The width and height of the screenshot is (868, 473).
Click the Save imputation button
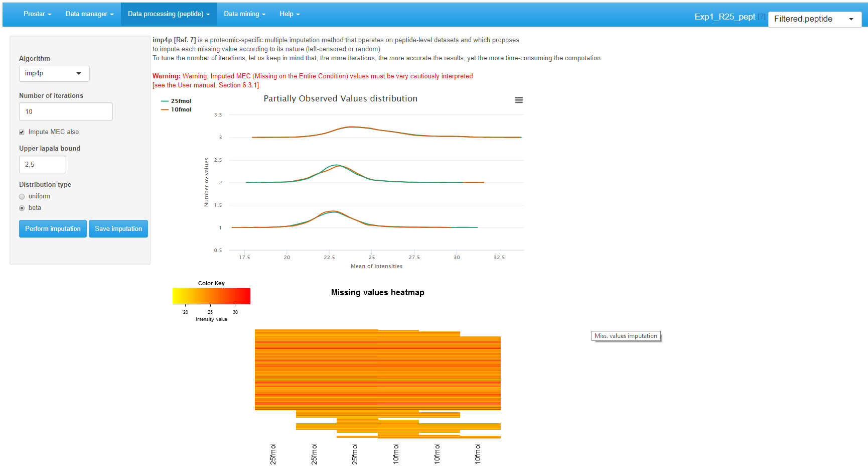(x=118, y=228)
